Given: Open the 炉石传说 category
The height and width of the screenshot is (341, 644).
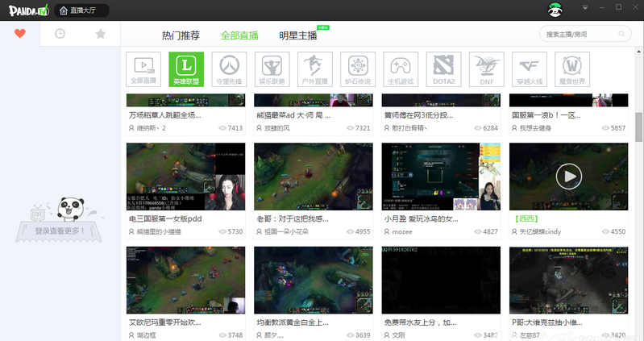Looking at the screenshot, I should click(x=357, y=69).
